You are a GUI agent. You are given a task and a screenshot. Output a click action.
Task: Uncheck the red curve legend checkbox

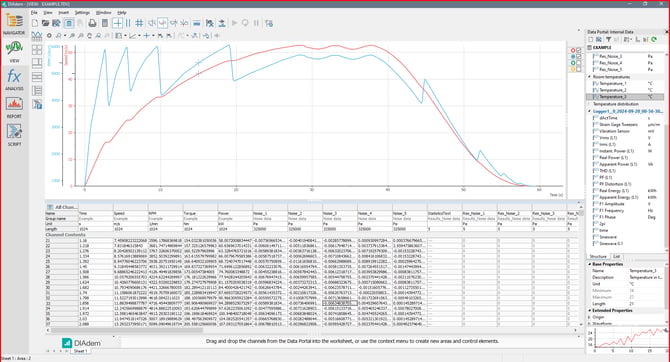click(x=579, y=50)
